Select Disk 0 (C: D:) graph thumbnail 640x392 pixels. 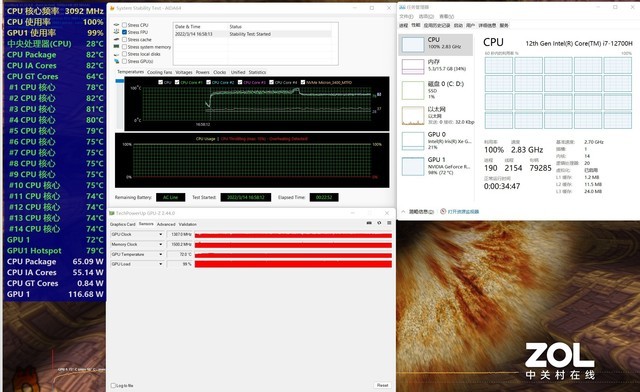(413, 91)
